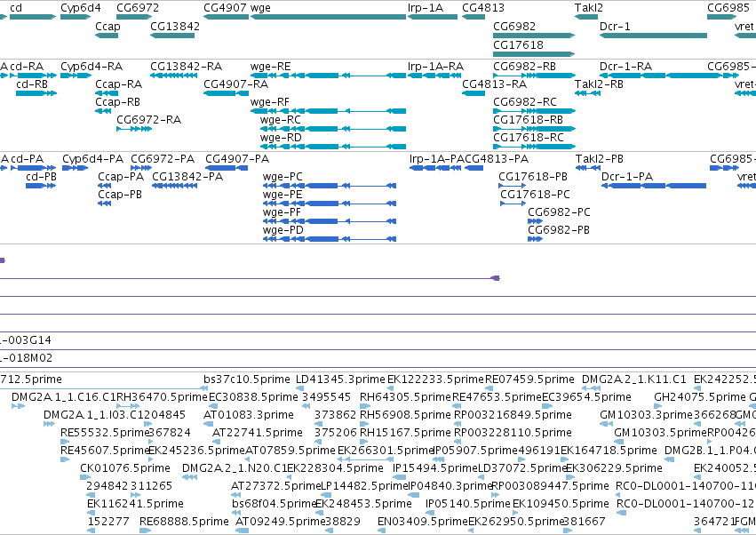The image size is (756, 535).
Task: Click protein CG17618-PB
Action: 513,186
